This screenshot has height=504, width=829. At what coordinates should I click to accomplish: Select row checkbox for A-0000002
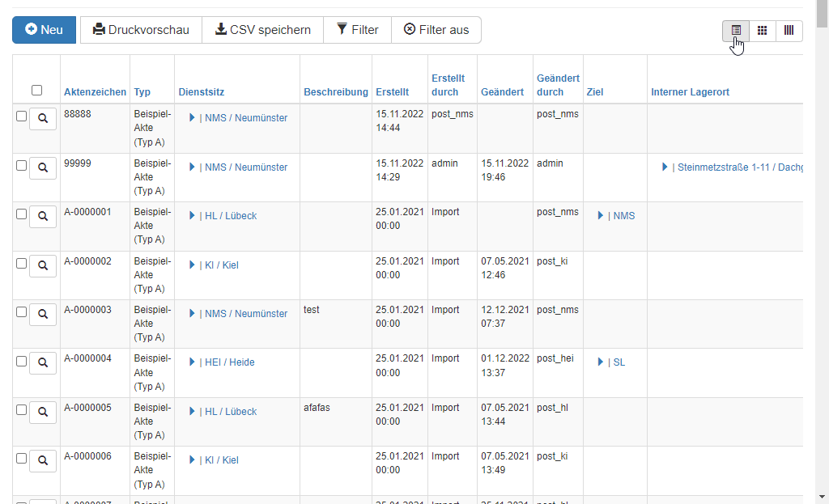click(x=22, y=263)
